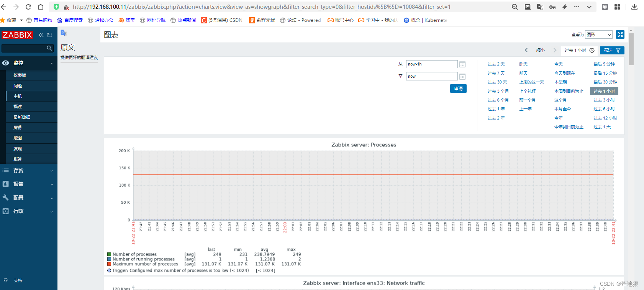
Task: Open browser toolbar chevron dropdown
Action: 589,7
